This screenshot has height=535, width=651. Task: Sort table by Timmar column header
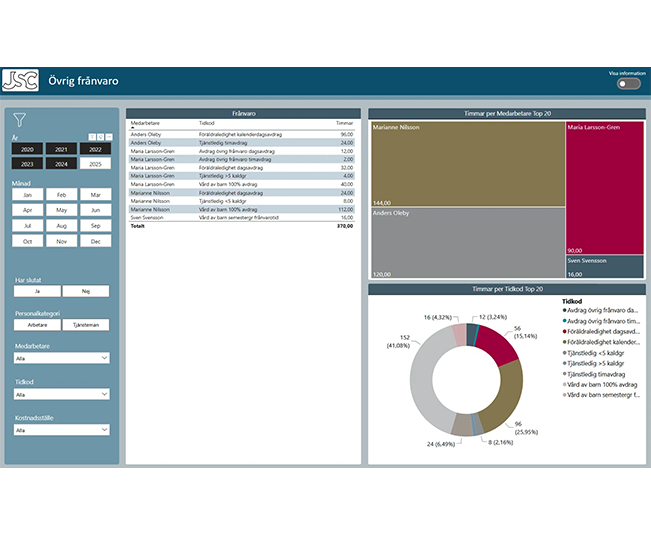pyautogui.click(x=344, y=123)
